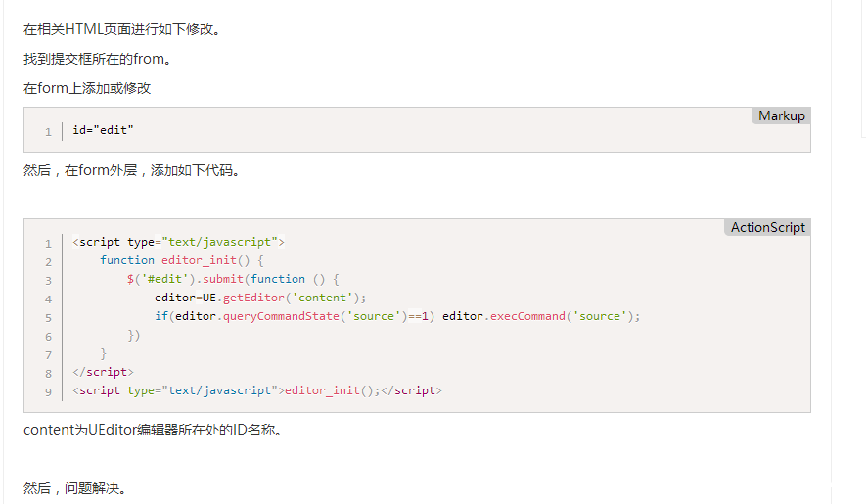Screen dimensions: 866x504
Task: Click line number 1 in the Markup block
Action: (x=48, y=132)
